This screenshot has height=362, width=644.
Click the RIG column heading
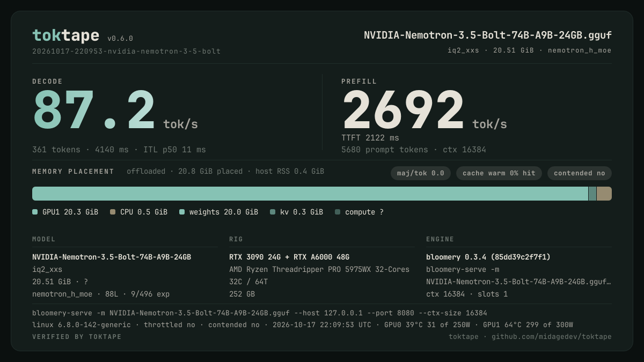tap(236, 239)
